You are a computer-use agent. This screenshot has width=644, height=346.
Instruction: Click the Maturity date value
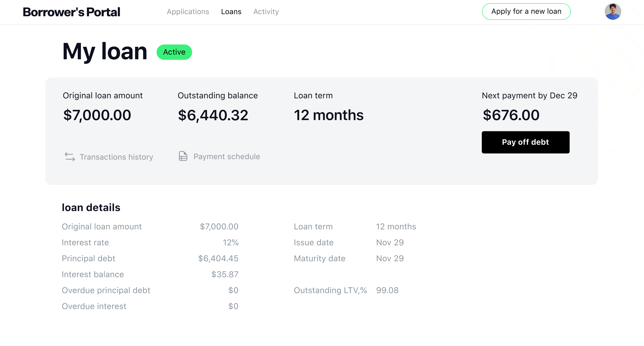click(x=390, y=258)
